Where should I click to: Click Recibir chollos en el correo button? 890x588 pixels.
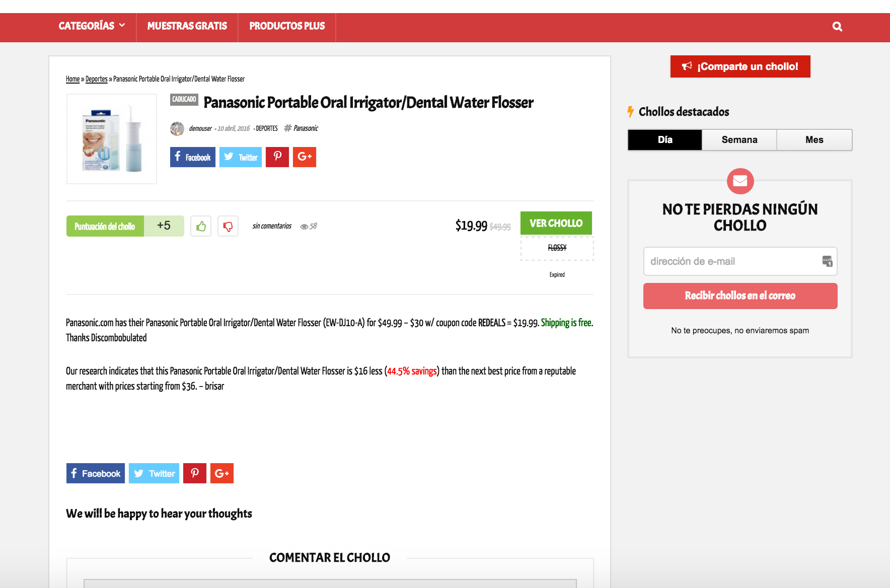740,296
